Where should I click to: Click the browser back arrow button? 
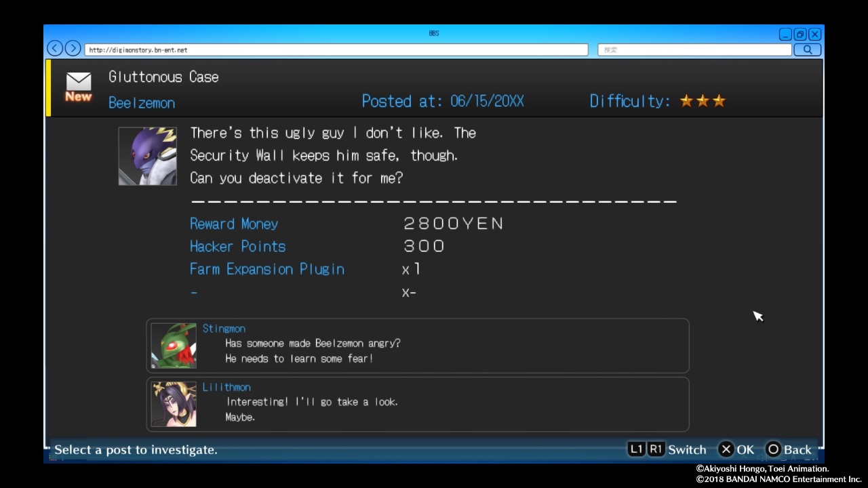55,49
